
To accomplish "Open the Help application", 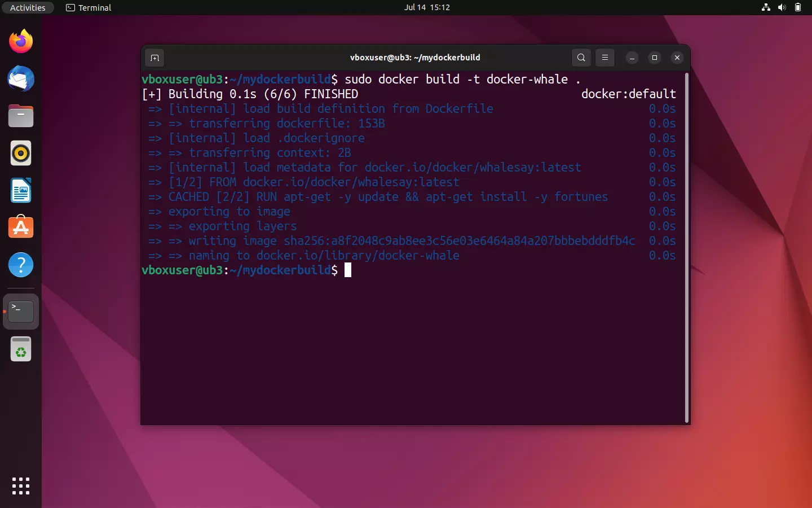I will tap(20, 265).
